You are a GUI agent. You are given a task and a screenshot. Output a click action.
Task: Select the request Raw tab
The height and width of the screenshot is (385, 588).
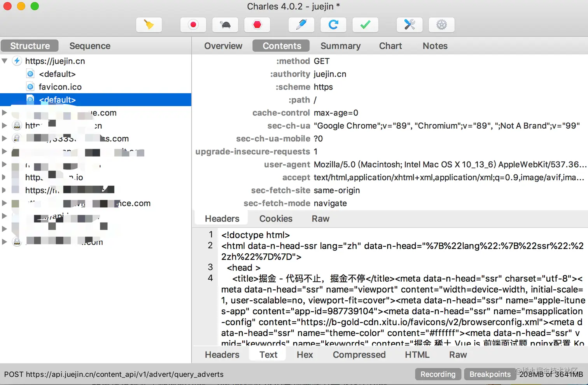[320, 219]
